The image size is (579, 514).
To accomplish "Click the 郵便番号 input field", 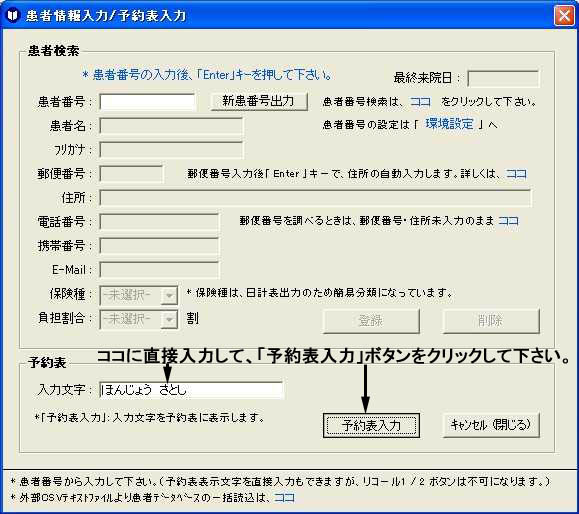I will 131,174.
